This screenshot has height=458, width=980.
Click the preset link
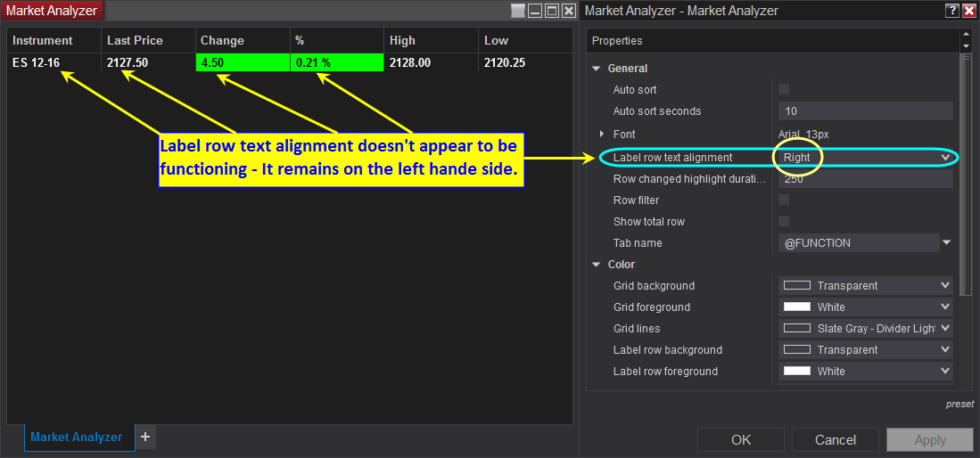pos(959,405)
